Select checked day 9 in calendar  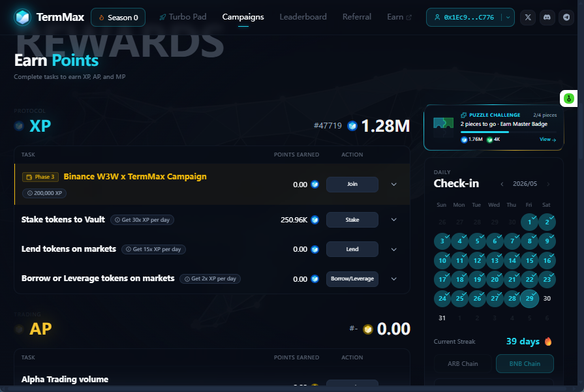tap(547, 241)
